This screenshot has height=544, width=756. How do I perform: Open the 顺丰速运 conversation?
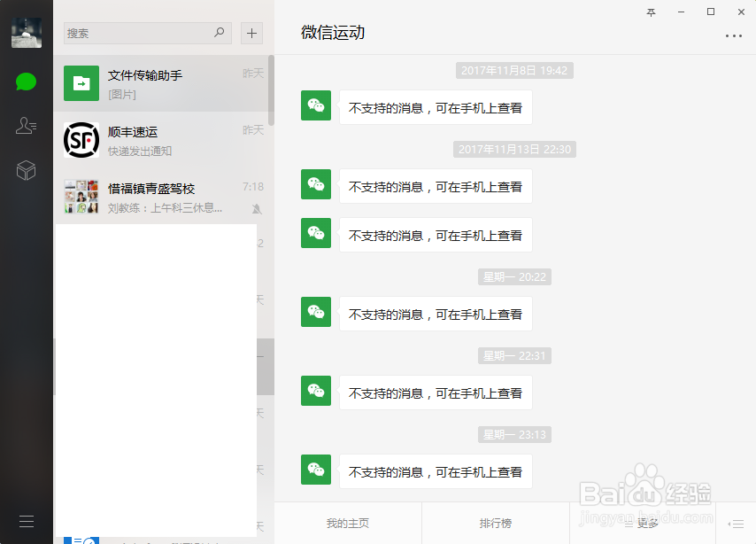click(x=164, y=140)
